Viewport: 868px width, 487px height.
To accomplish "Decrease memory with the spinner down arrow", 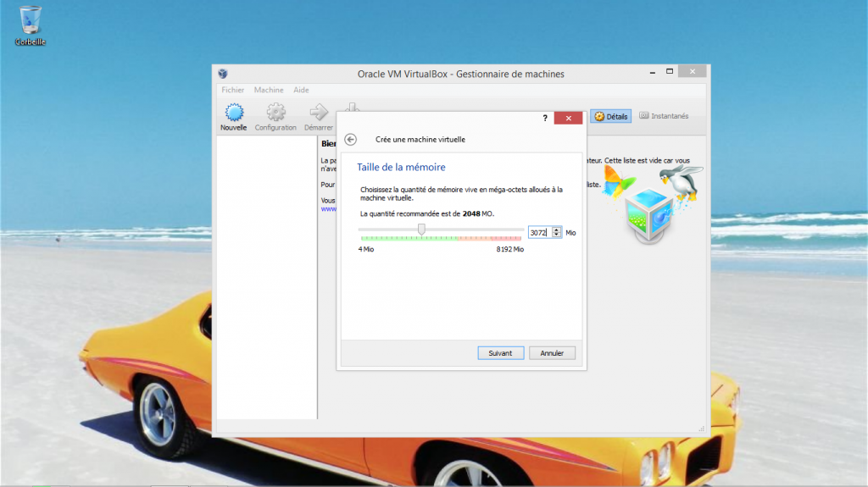I will [556, 235].
